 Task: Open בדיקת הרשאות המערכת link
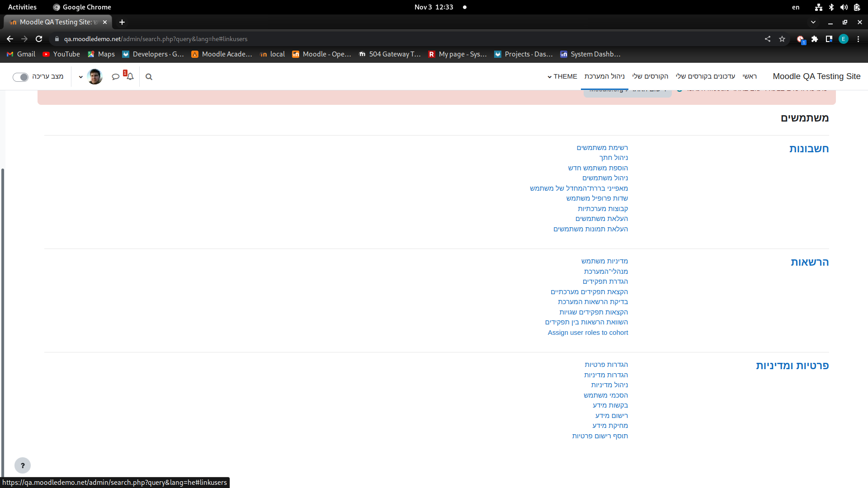point(593,302)
